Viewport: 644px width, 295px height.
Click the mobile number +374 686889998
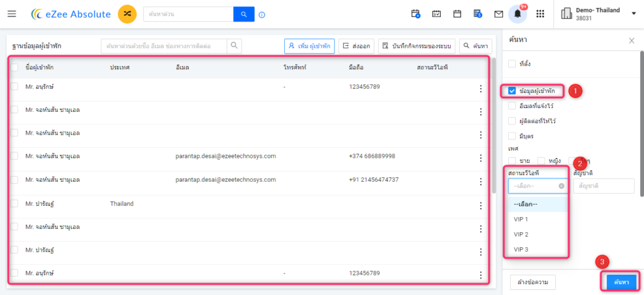[372, 156]
